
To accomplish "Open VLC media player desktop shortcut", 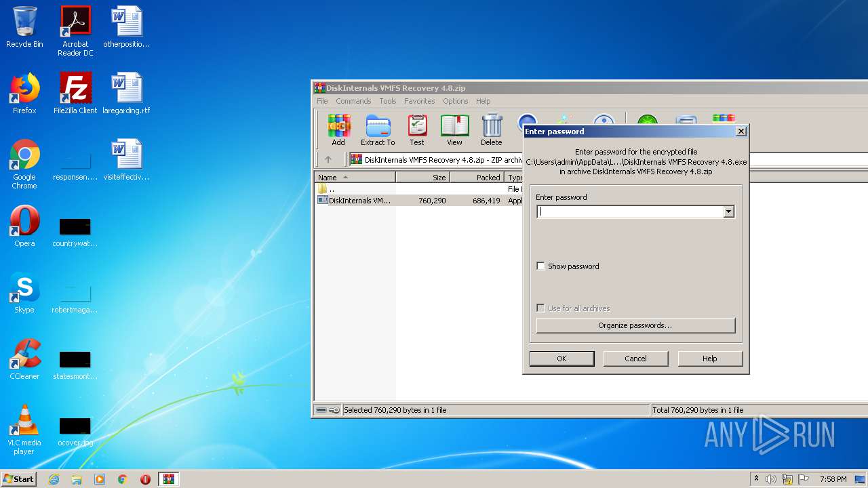I will [x=24, y=430].
